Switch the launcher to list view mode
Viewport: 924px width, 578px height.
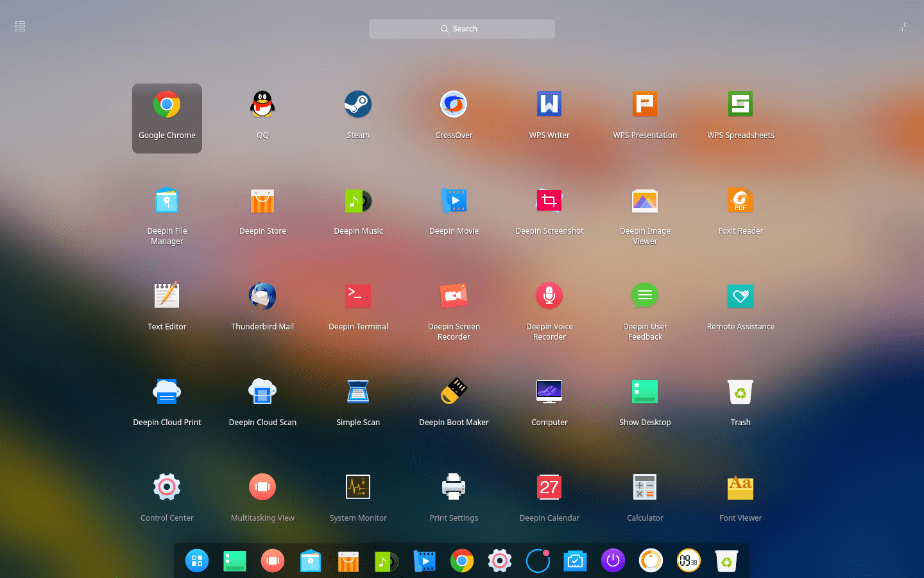tap(19, 26)
